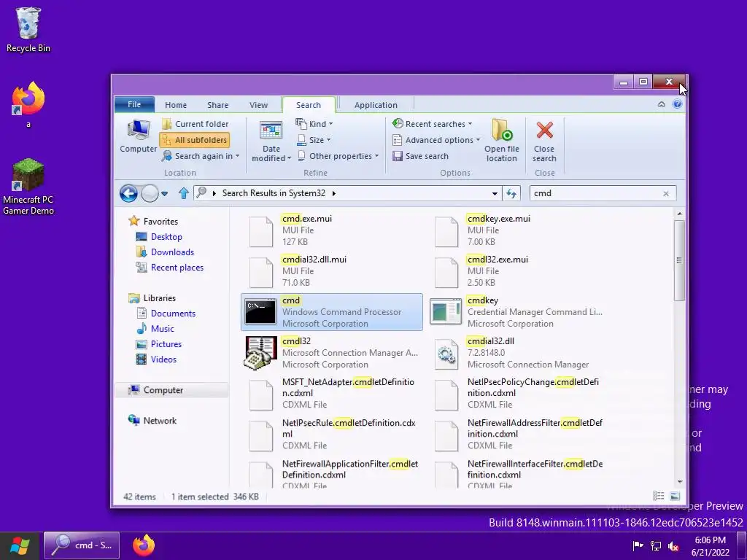Open Other properties dropdown
This screenshot has width=747, height=560.
(338, 156)
